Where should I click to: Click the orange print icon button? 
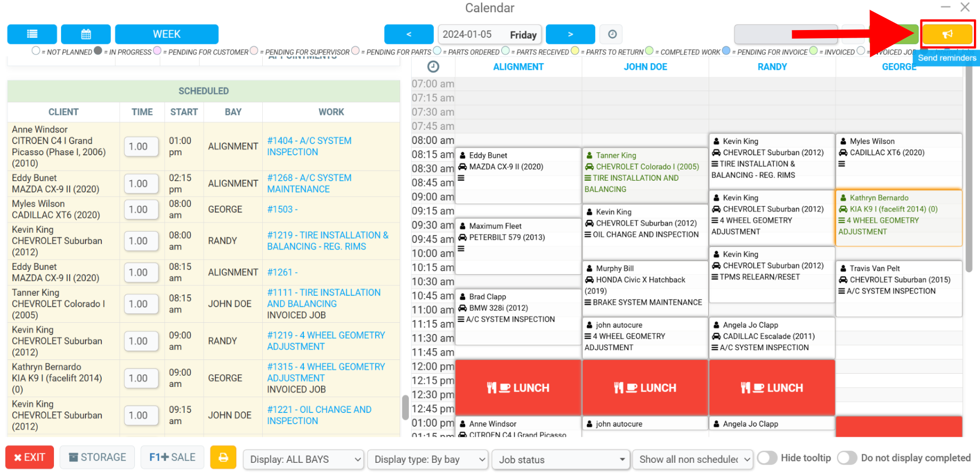[x=223, y=457]
